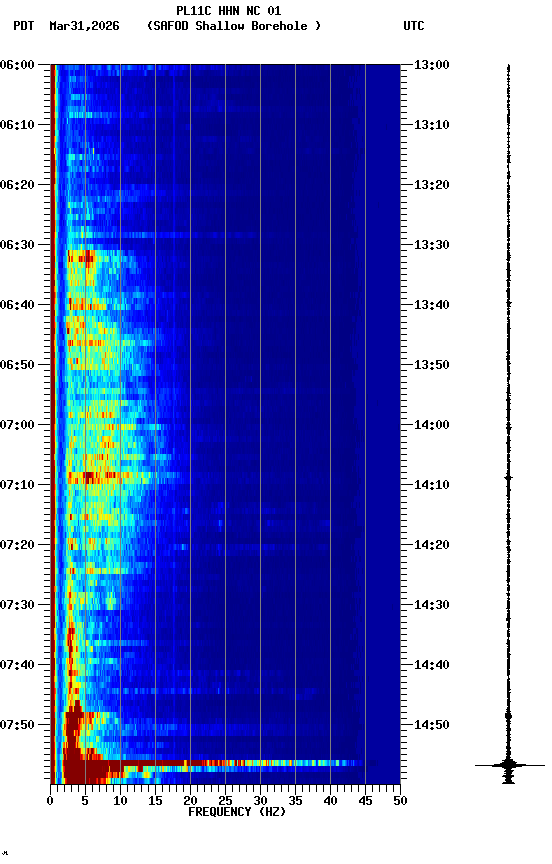Select the date label Mar31,2026

pos(84,26)
